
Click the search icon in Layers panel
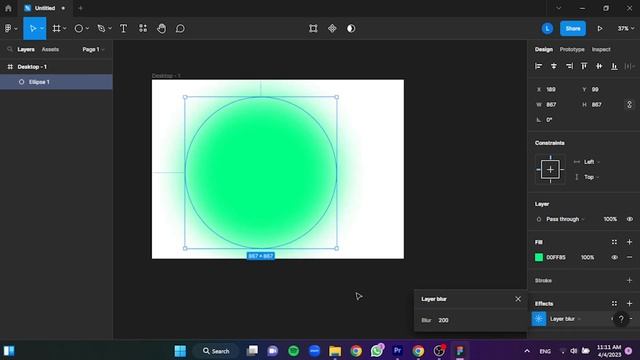(10, 49)
